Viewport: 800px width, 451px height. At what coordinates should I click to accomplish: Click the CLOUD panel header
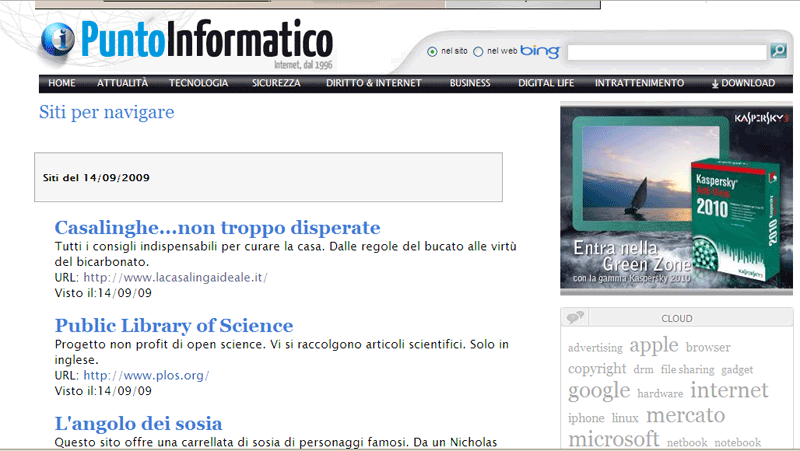coord(677,317)
